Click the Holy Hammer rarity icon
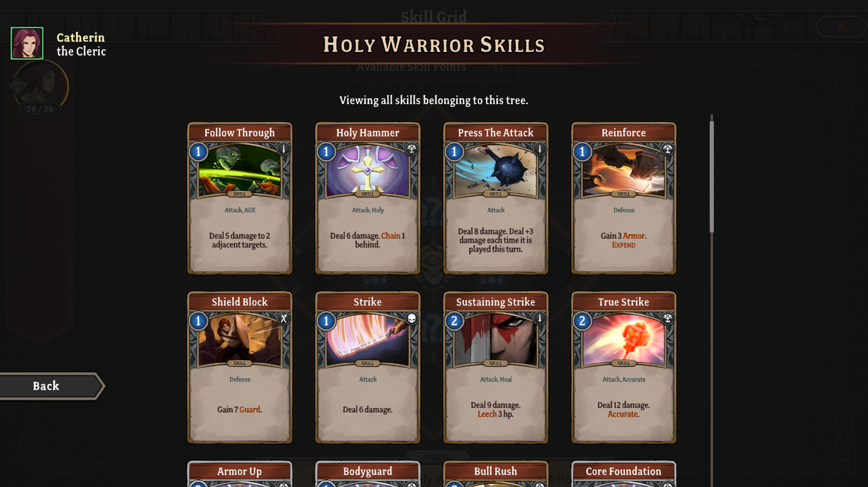868x487 pixels. click(x=412, y=149)
